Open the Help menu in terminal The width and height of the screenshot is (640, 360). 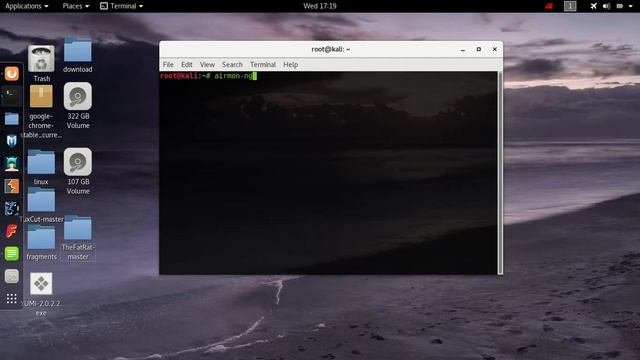coord(291,64)
